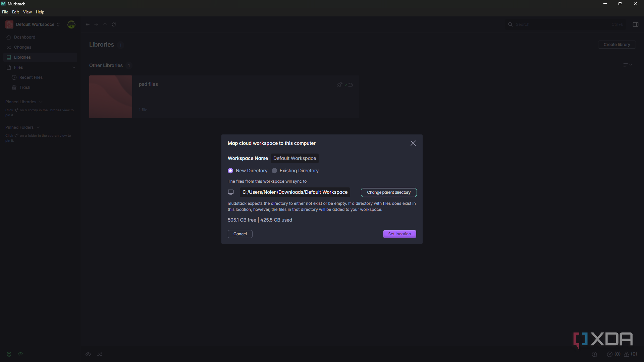Collapse the Files section chevron

click(x=74, y=67)
